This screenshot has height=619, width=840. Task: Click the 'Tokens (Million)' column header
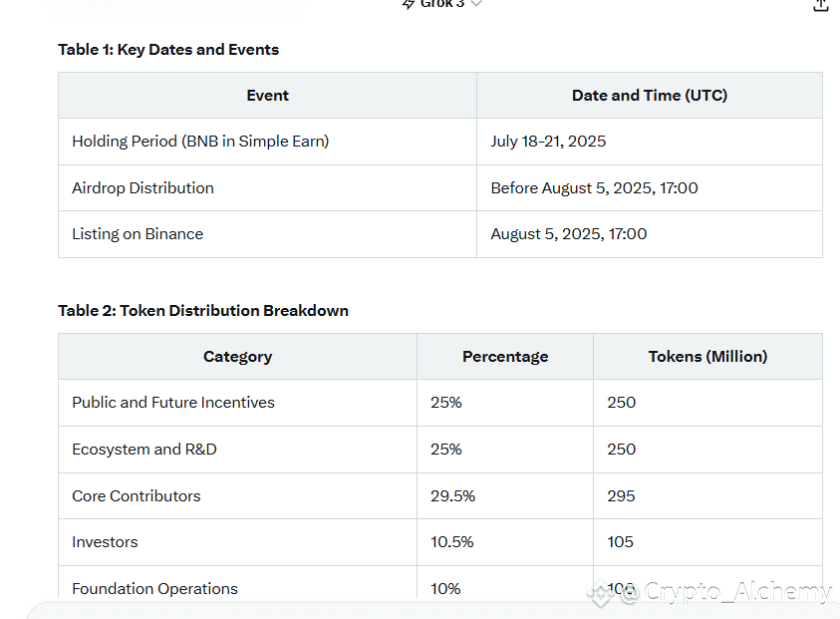707,357
